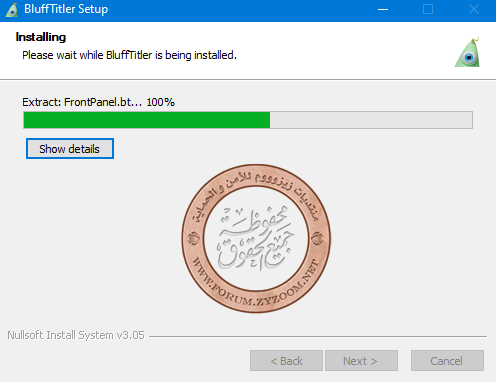Click the green installation progress bar
496x382 pixels.
pyautogui.click(x=248, y=120)
